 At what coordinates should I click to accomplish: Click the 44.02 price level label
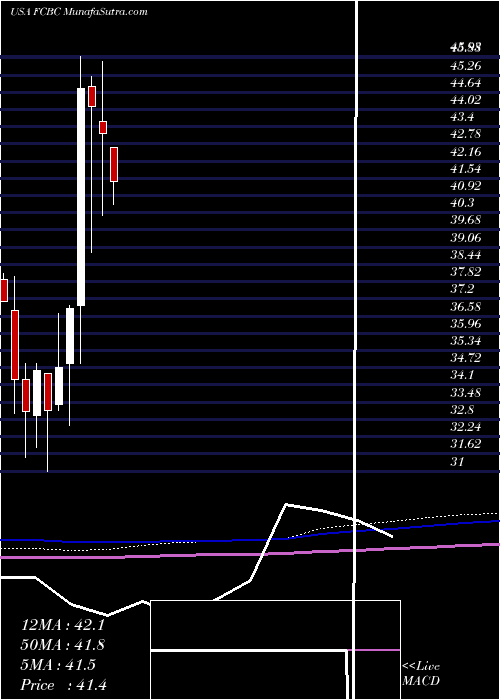[466, 100]
